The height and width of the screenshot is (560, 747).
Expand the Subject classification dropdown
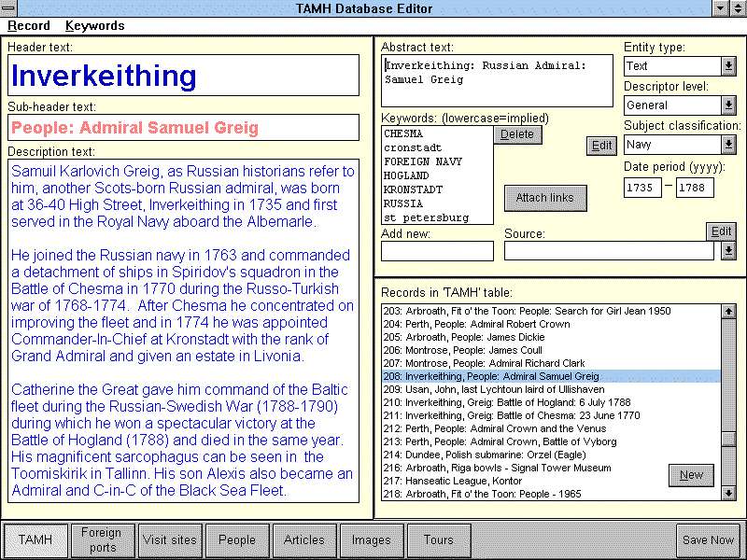728,145
